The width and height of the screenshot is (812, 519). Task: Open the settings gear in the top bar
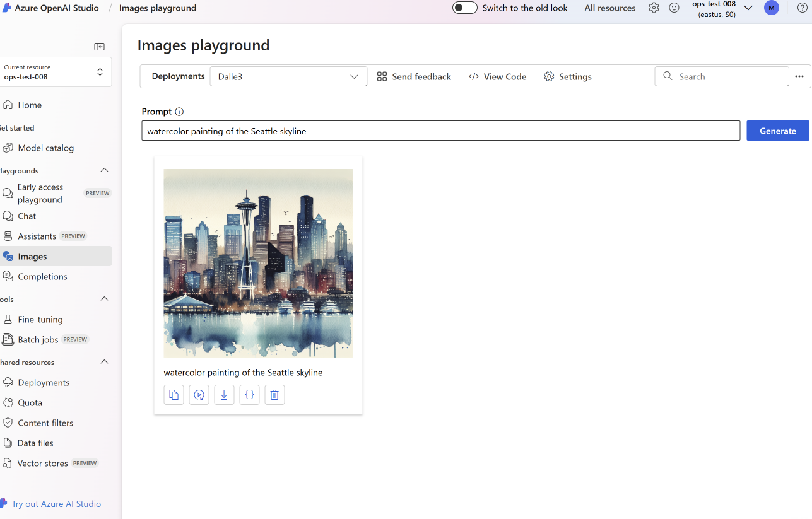tap(654, 8)
